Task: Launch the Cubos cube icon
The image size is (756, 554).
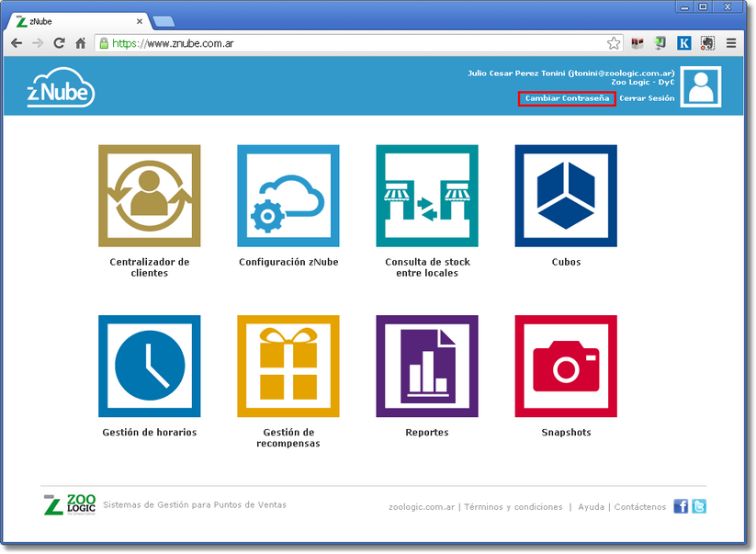Action: 565,196
